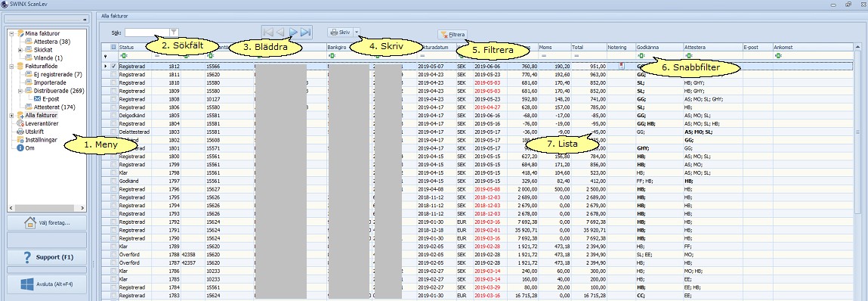Sort by the E-post column header
This screenshot has width=868, height=301.
758,48
